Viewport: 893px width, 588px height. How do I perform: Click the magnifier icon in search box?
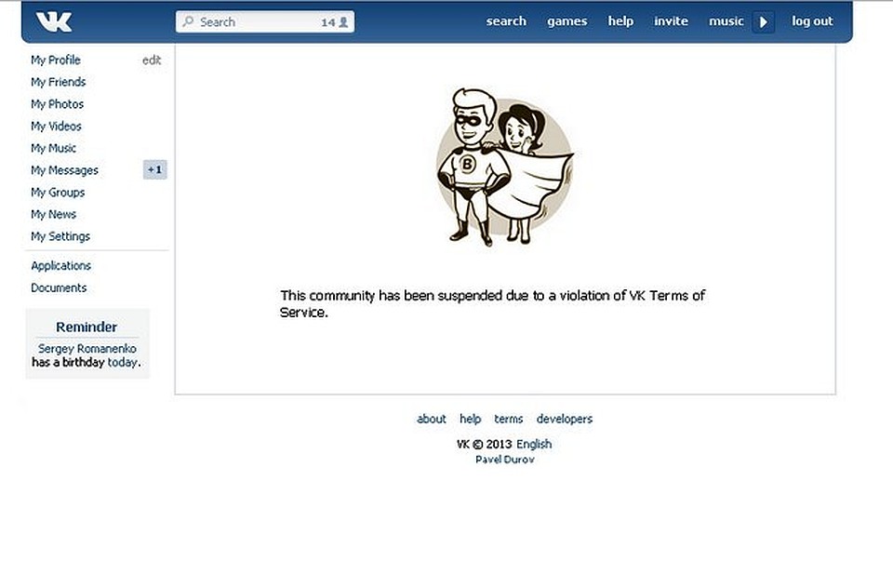point(188,21)
